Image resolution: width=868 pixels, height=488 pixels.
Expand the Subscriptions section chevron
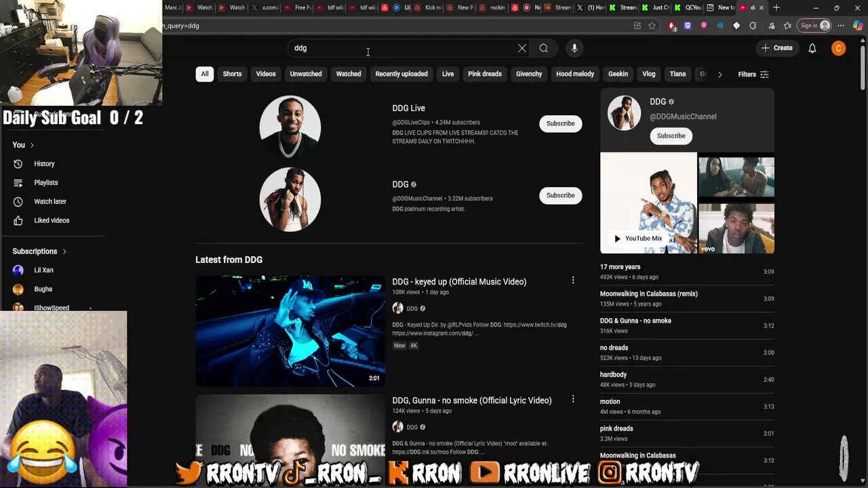(x=64, y=251)
